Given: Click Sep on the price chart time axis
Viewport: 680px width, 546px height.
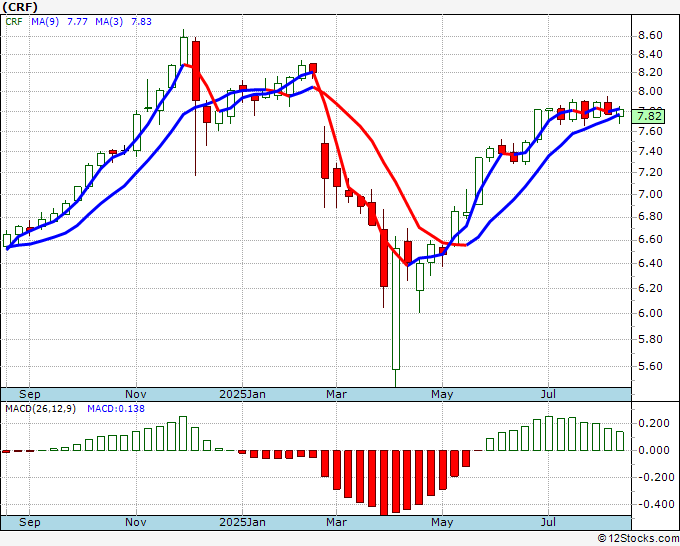Looking at the screenshot, I should pyautogui.click(x=29, y=394).
